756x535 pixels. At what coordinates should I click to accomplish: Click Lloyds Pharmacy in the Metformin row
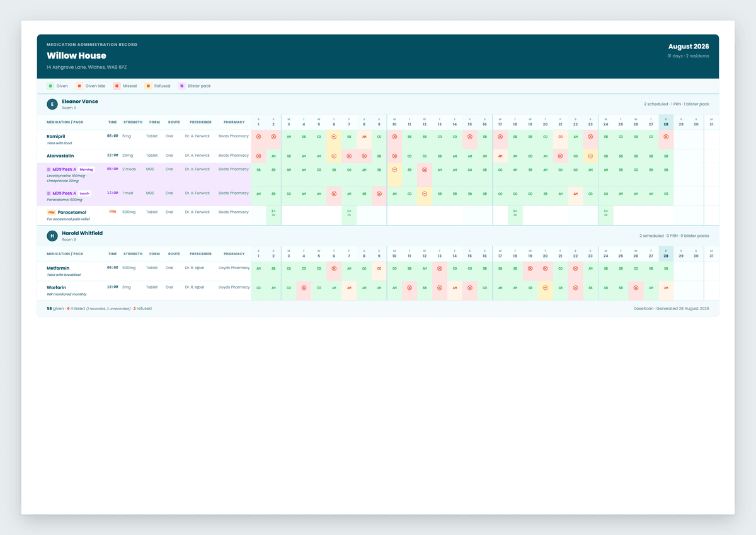234,268
